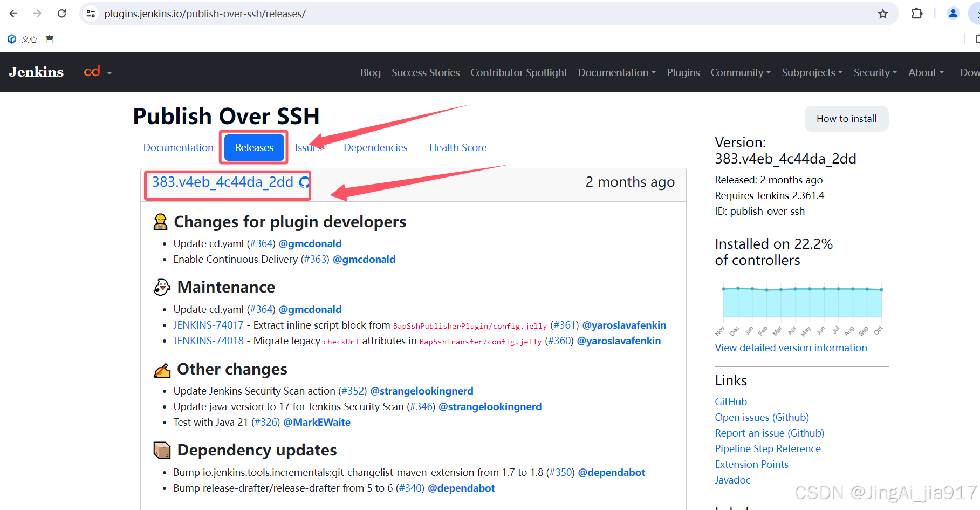
Task: Click View detailed version information link
Action: click(791, 348)
